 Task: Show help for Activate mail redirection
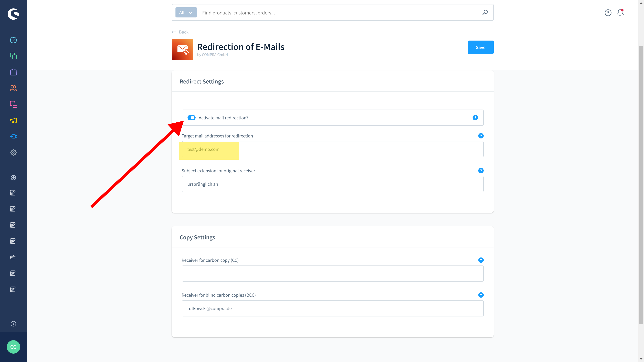pyautogui.click(x=475, y=118)
